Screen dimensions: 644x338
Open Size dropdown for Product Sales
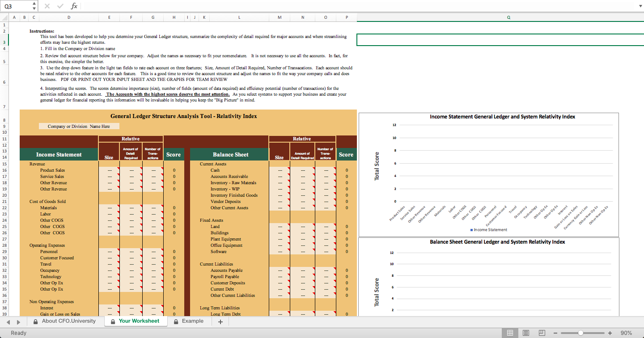tap(109, 170)
